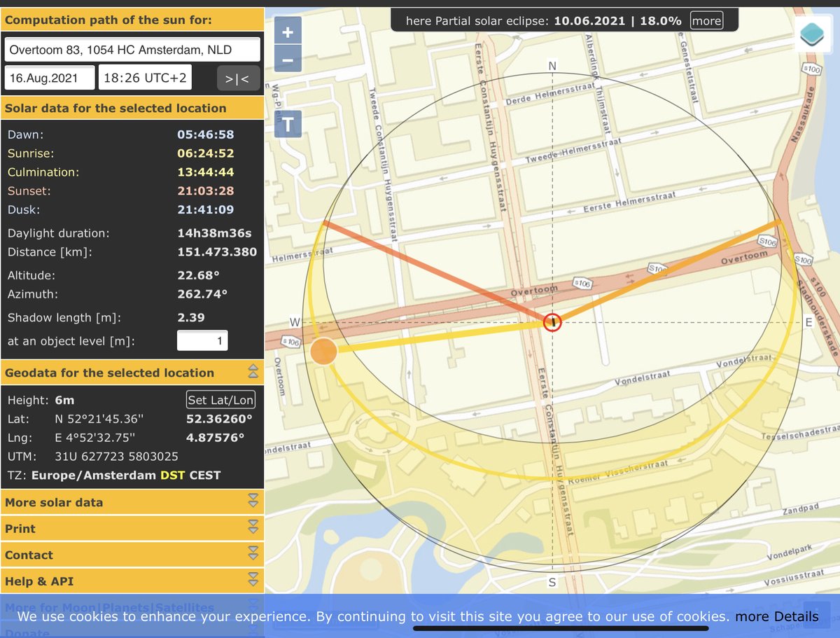Change the date field 16.Aug.2021
The height and width of the screenshot is (638, 840).
tap(50, 78)
